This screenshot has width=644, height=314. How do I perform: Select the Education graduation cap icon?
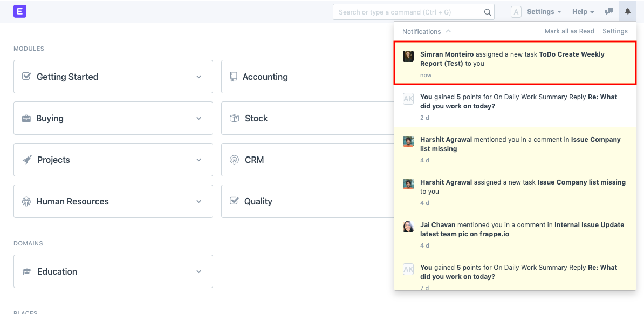27,271
